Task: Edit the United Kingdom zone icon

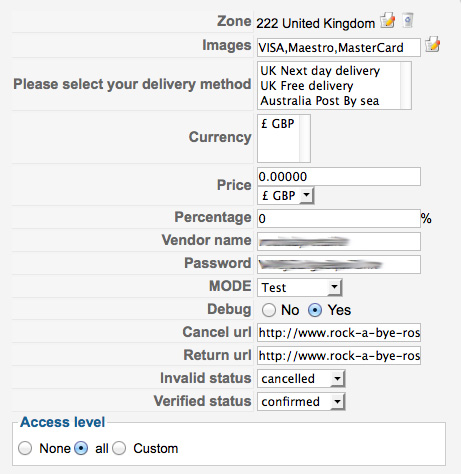Action: [387, 21]
